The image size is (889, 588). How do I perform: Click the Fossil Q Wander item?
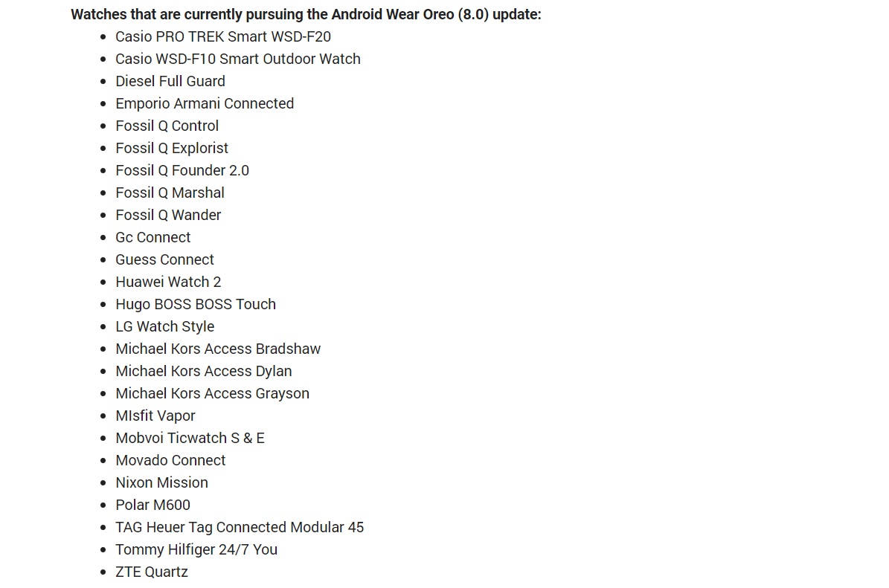tap(168, 216)
